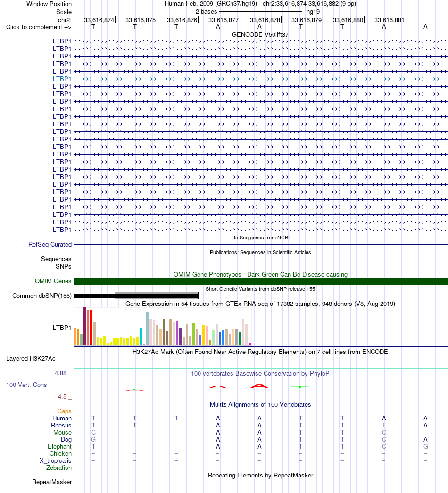
Task: Click the 'G' base in the Dog row
Action: (93, 440)
